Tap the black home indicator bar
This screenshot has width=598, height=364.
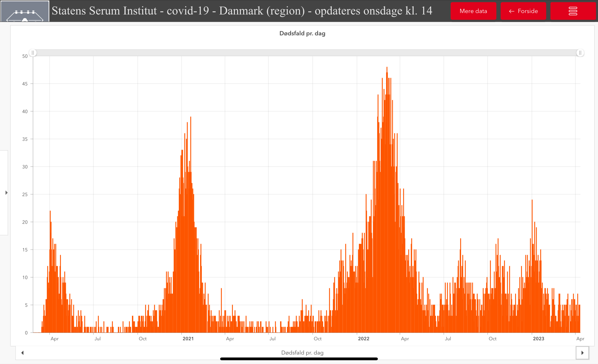click(x=299, y=359)
